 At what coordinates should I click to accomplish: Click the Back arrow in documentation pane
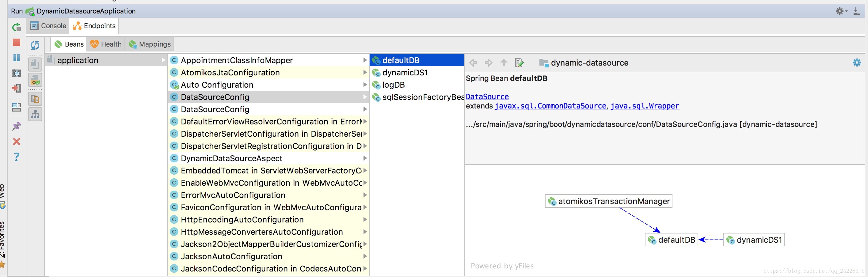(474, 63)
